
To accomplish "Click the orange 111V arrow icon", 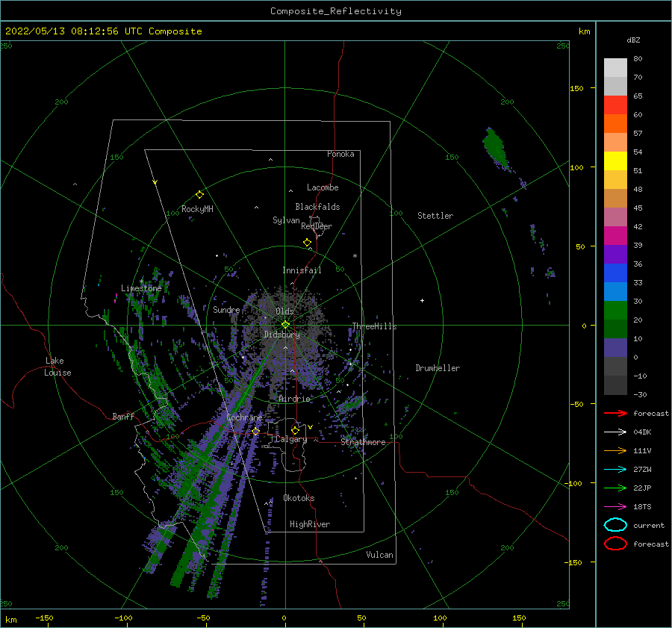I will coord(615,450).
